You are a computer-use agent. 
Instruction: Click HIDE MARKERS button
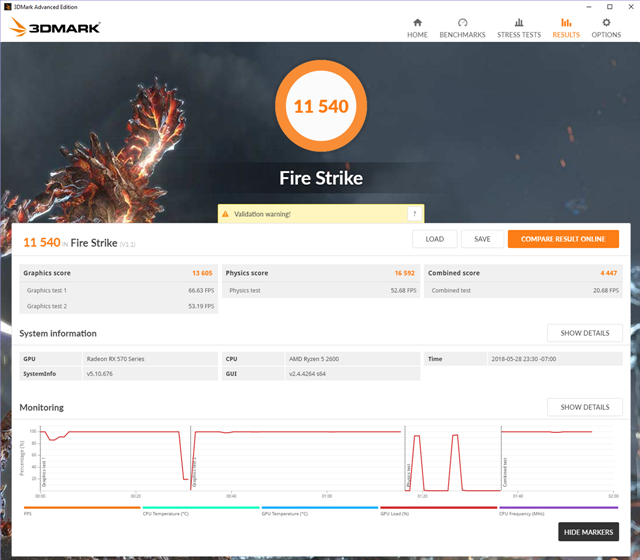click(x=589, y=532)
